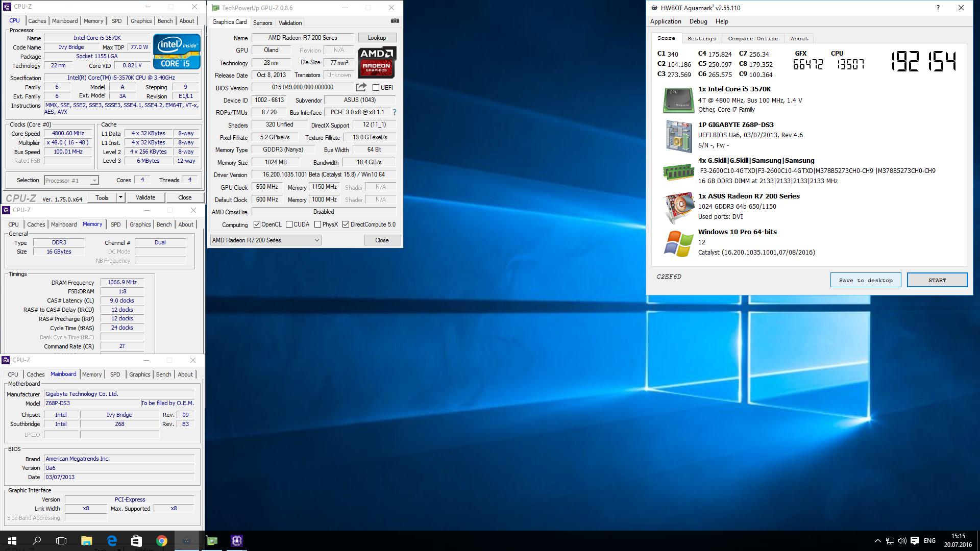Click the Close button in CPU-Z
Image resolution: width=980 pixels, height=551 pixels.
(185, 197)
